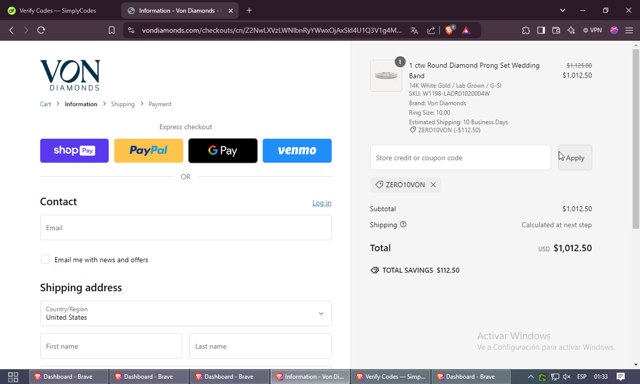Switch to first Dashboard - Brave taskbar window
The width and height of the screenshot is (640, 384).
pyautogui.click(x=68, y=377)
